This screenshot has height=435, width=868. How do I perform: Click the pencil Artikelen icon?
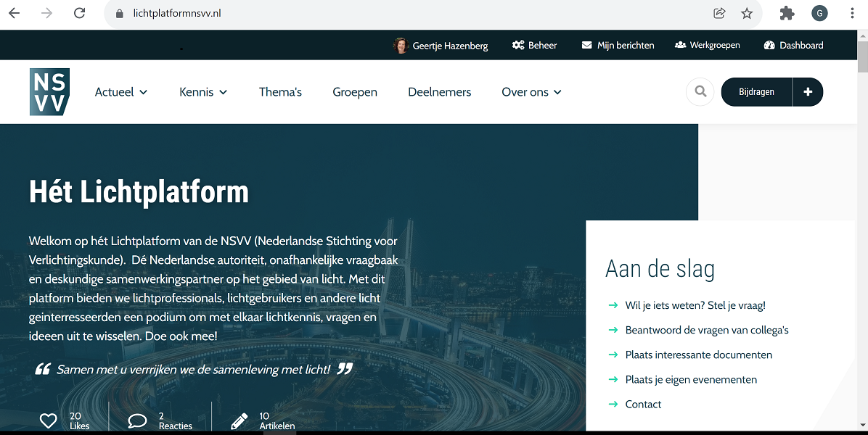point(239,421)
